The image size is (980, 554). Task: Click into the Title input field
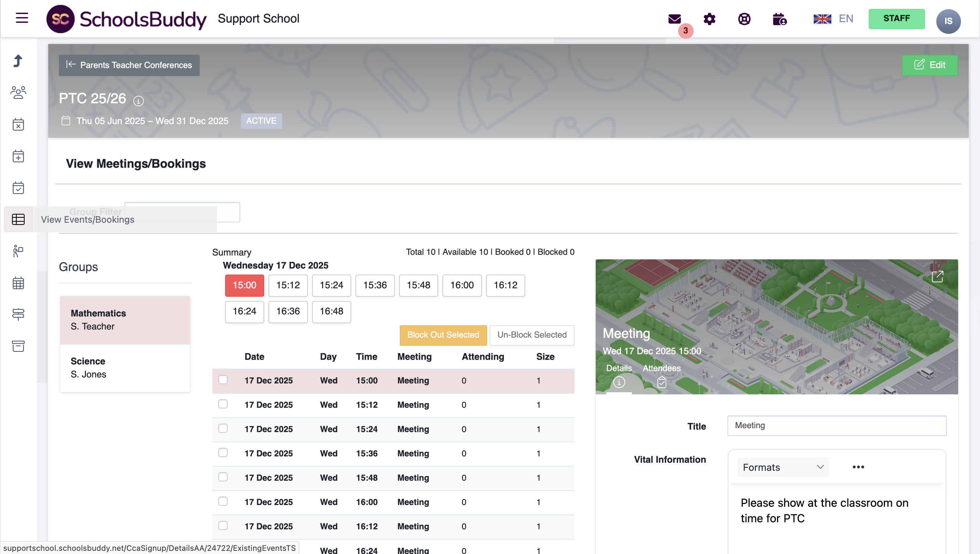click(837, 425)
